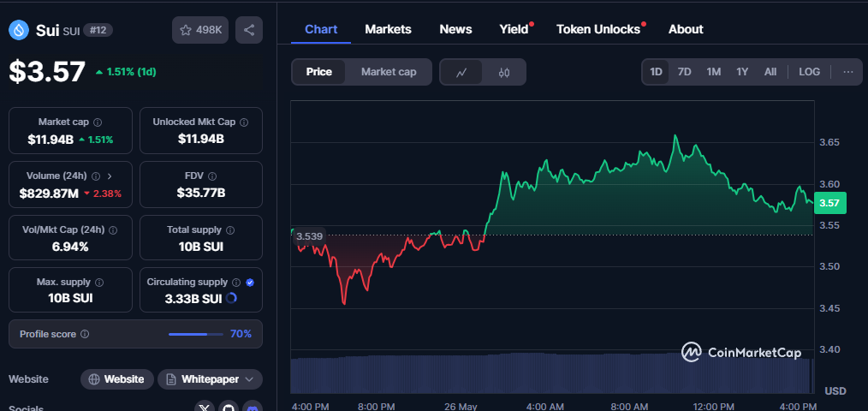Open Unlocked Mkt Cap info icon
Image resolution: width=868 pixels, height=411 pixels.
tap(244, 122)
